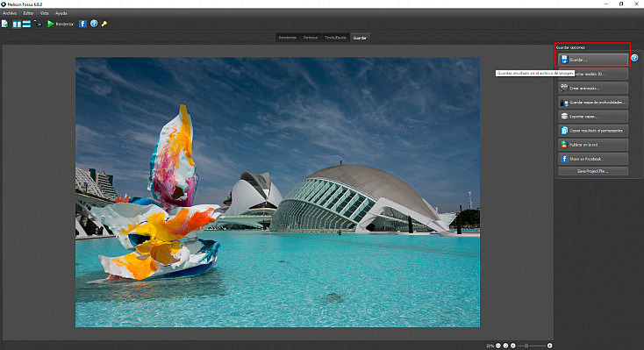This screenshot has width=644, height=350.
Task: Switch to vertical split view layout
Action: (x=17, y=25)
